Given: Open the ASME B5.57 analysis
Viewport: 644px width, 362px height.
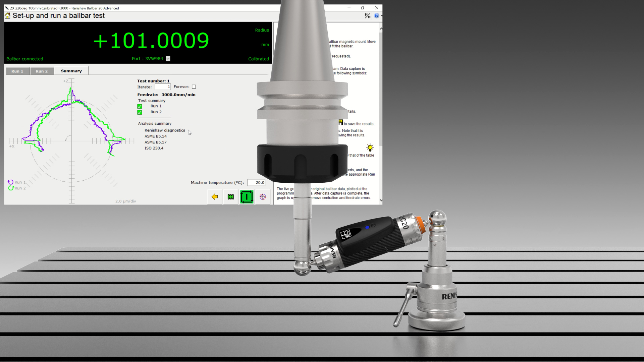Looking at the screenshot, I should tap(156, 142).
